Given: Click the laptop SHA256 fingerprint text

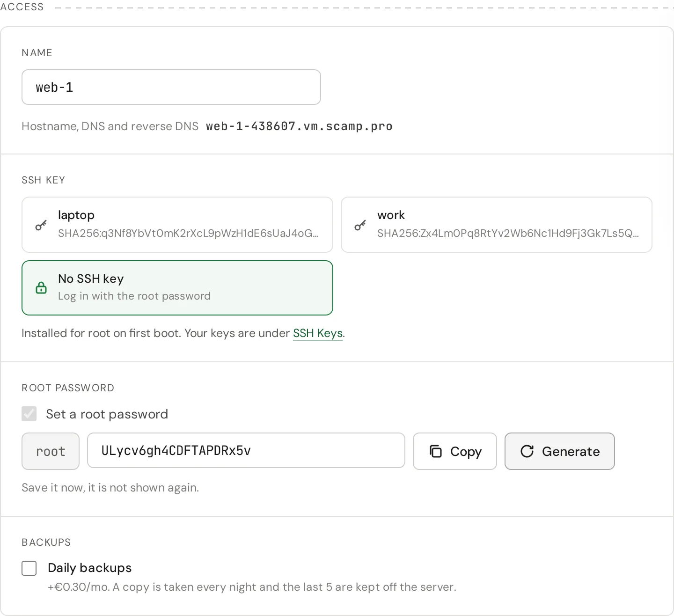Looking at the screenshot, I should [x=188, y=233].
